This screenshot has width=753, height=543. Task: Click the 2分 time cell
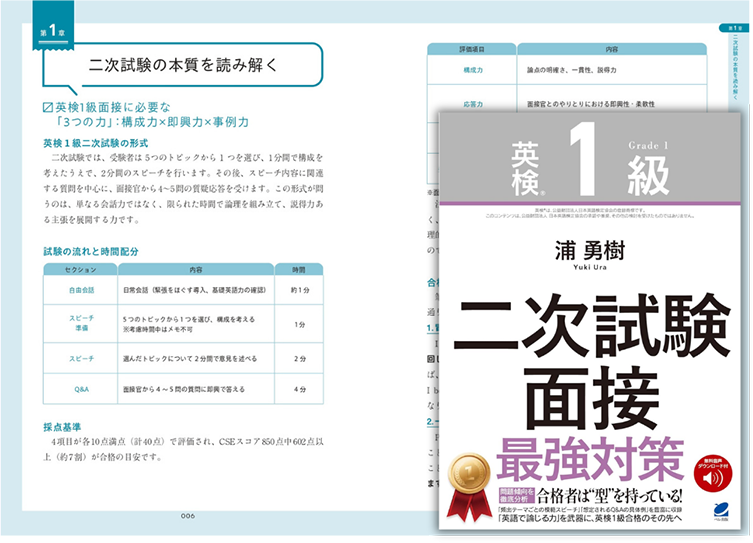click(x=299, y=359)
